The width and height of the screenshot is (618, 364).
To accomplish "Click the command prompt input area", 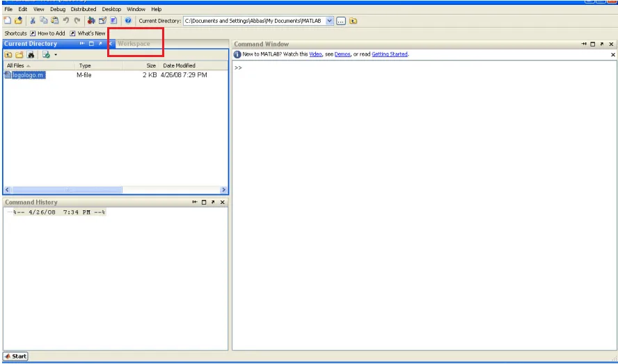I will (424, 205).
